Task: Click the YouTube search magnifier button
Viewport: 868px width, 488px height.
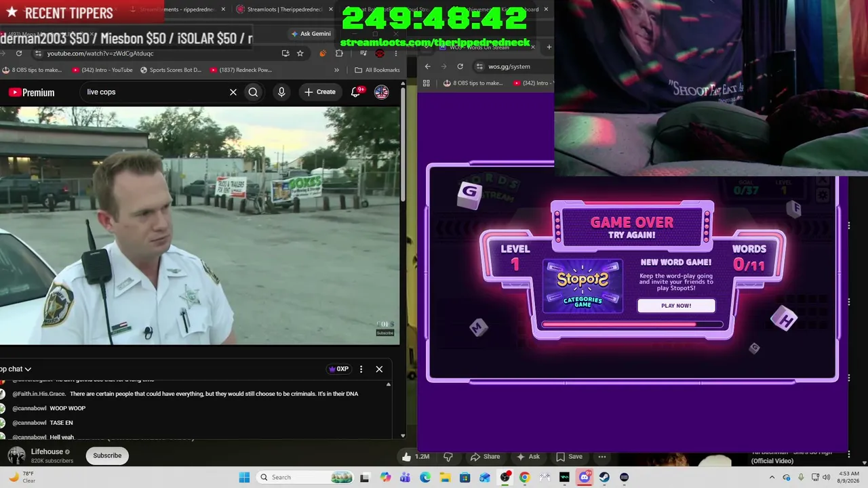Action: point(253,92)
